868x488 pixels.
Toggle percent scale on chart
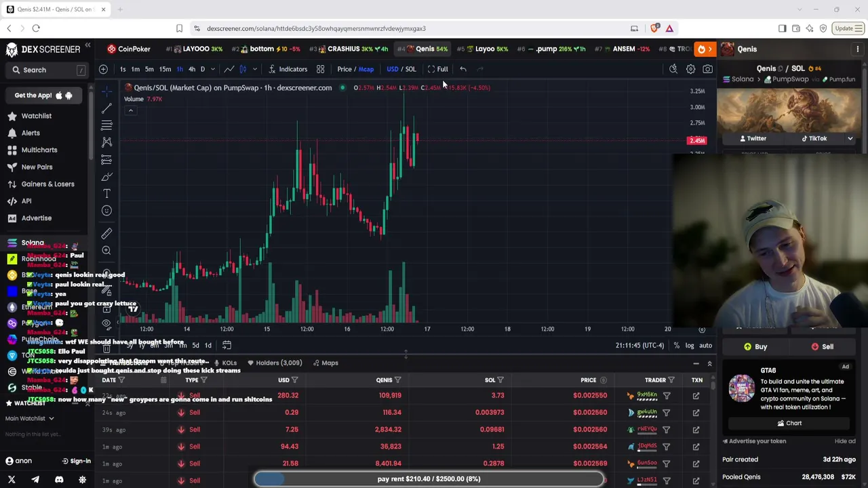click(676, 346)
